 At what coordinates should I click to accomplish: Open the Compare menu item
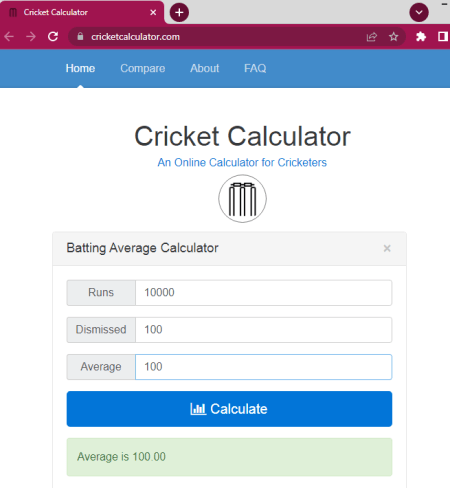(143, 68)
